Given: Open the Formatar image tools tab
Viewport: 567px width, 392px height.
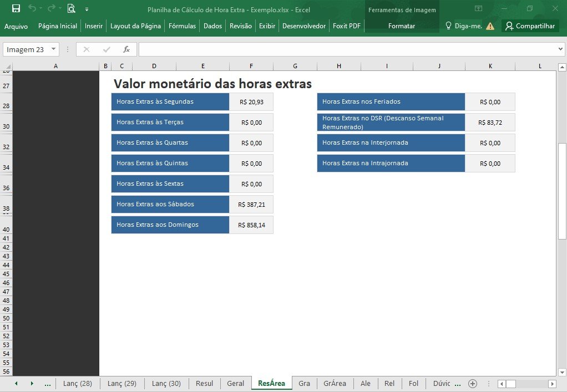Looking at the screenshot, I should pos(401,26).
